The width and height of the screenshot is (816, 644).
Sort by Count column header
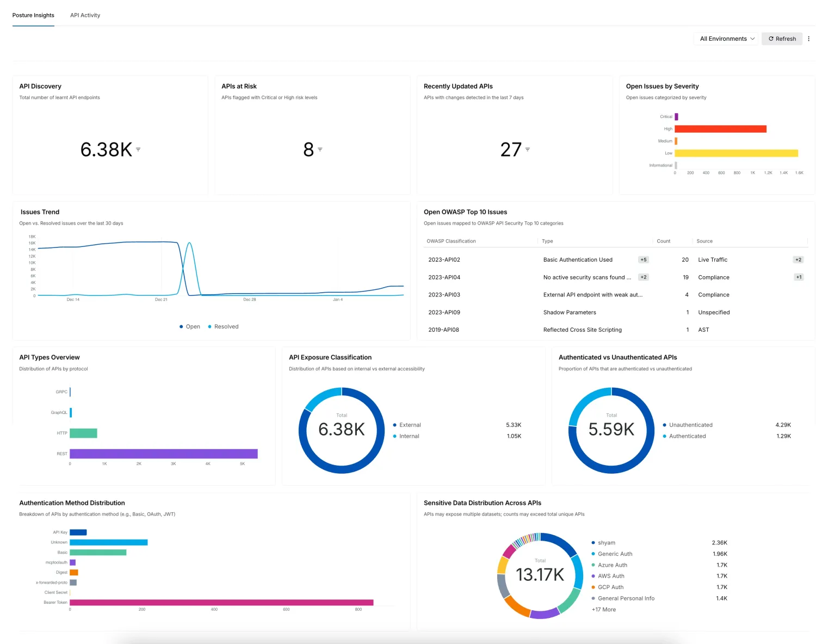click(663, 241)
